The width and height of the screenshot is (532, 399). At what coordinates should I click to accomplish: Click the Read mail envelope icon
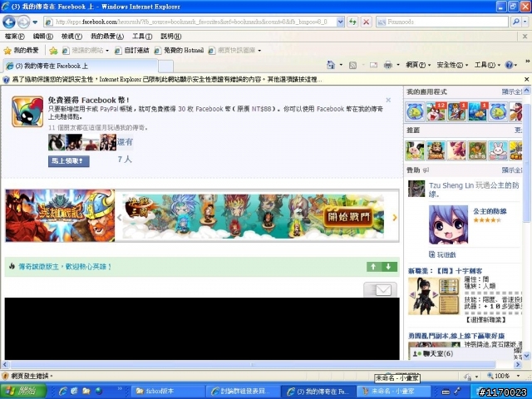pos(373,65)
